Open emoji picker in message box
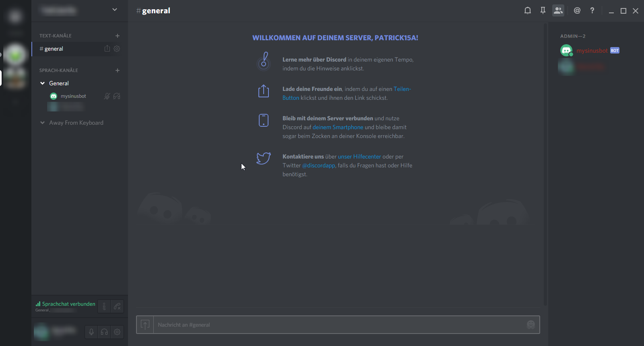This screenshot has width=644, height=346. pyautogui.click(x=531, y=325)
